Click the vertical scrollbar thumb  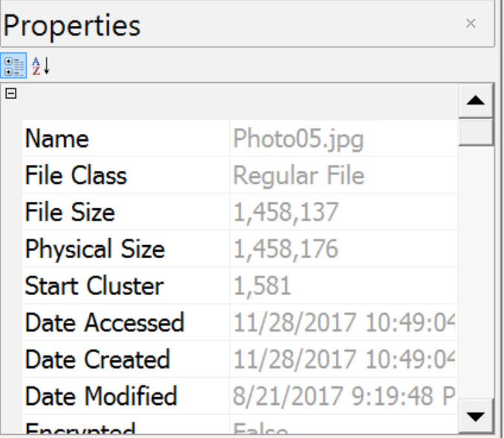[476, 133]
